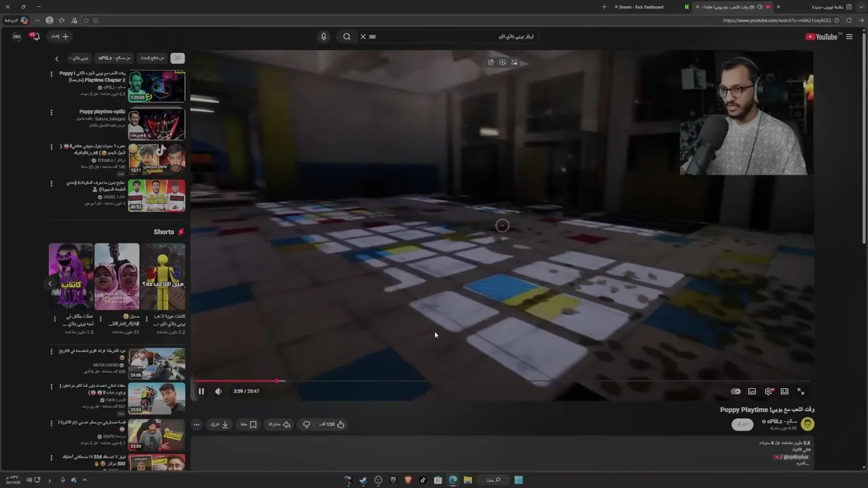
Task: Add page to favorites with star icon
Action: point(86,20)
